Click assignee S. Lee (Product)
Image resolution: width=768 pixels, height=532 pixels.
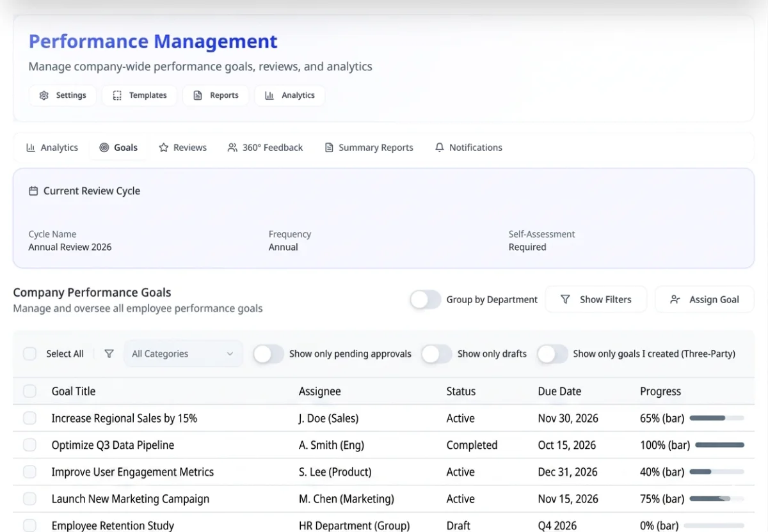pos(335,472)
